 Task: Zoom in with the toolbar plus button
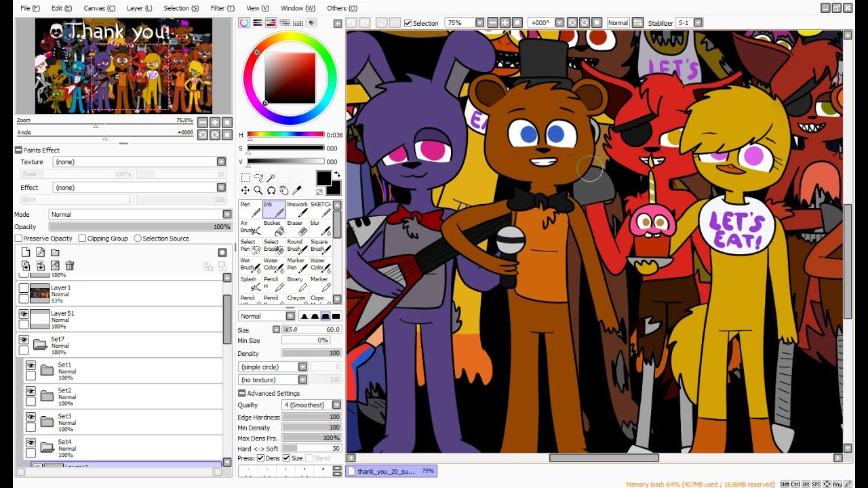pyautogui.click(x=505, y=23)
